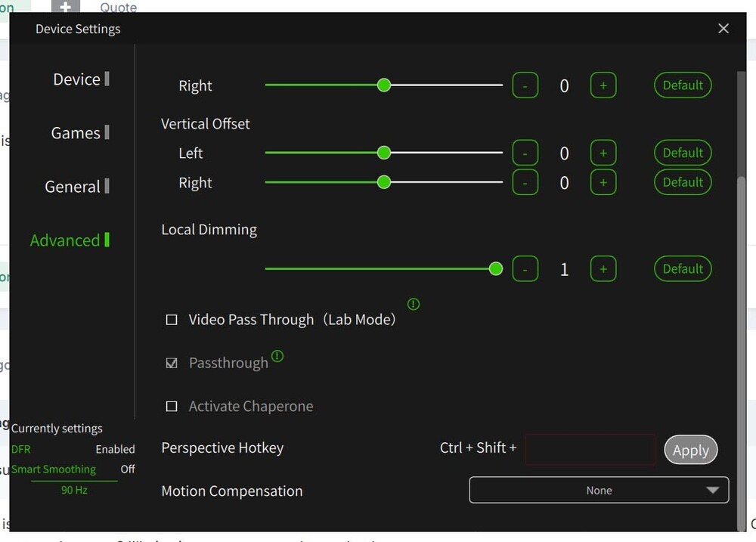The height and width of the screenshot is (542, 756).
Task: Enable Video Pass Through (Lab Mode) checkbox
Action: pos(172,320)
